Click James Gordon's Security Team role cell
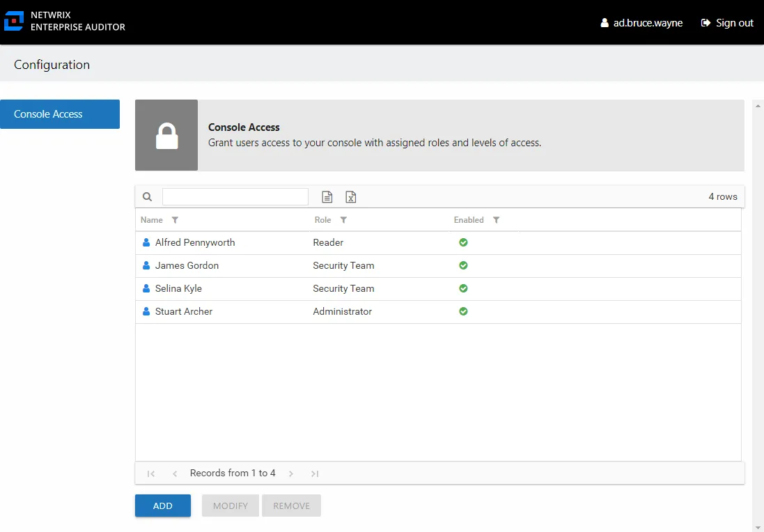The width and height of the screenshot is (764, 532). [343, 265]
